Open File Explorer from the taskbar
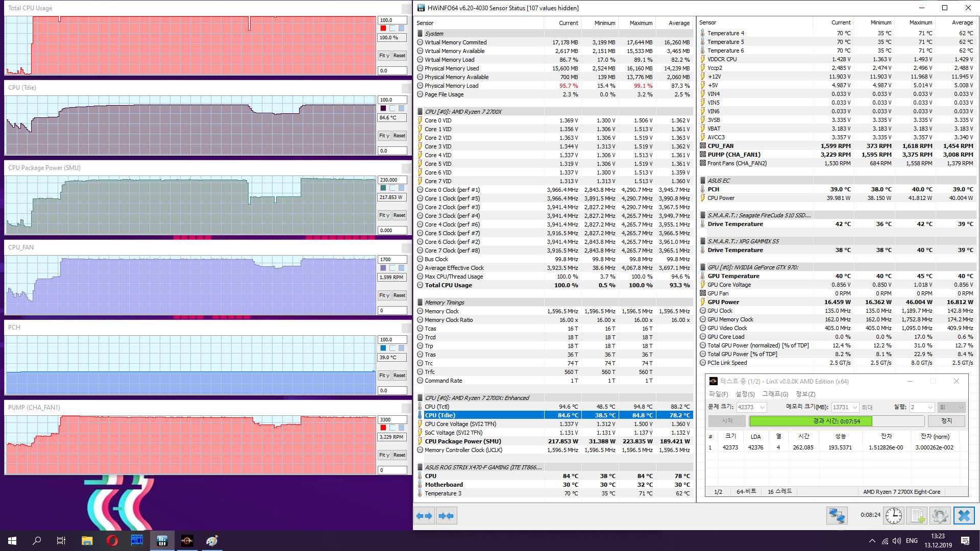980x551 pixels. pyautogui.click(x=87, y=540)
